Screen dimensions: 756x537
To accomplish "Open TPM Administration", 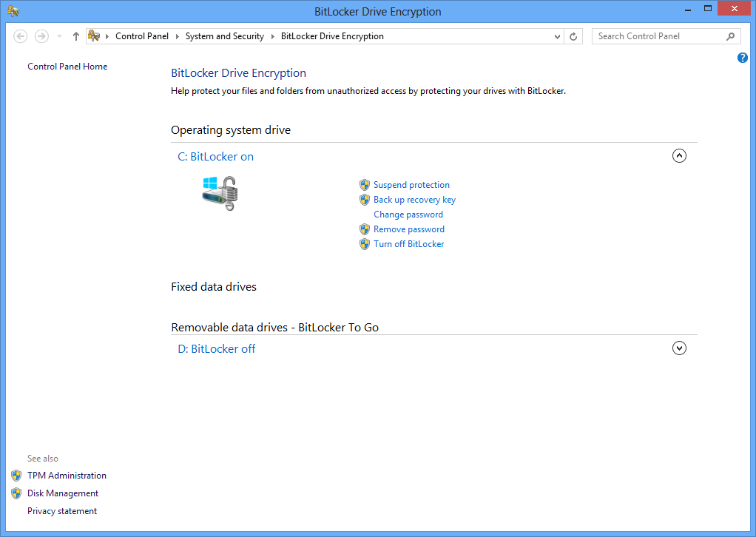I will [x=67, y=476].
